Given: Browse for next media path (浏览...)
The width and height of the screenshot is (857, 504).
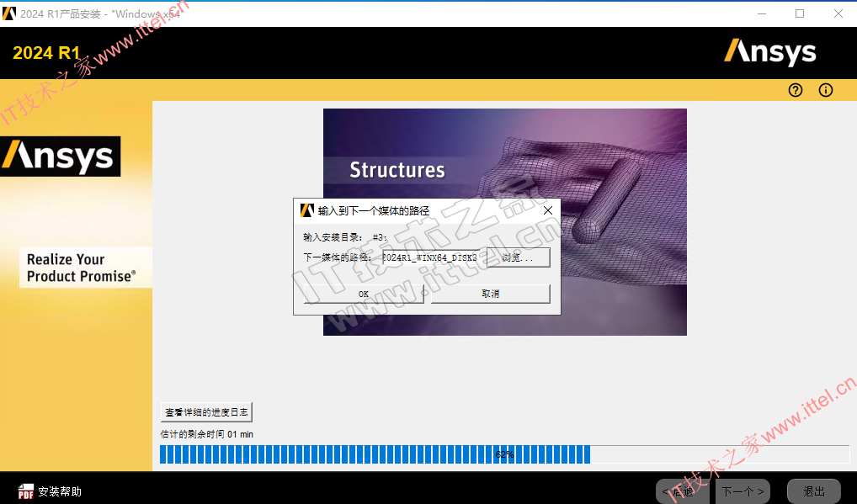Looking at the screenshot, I should 518,257.
